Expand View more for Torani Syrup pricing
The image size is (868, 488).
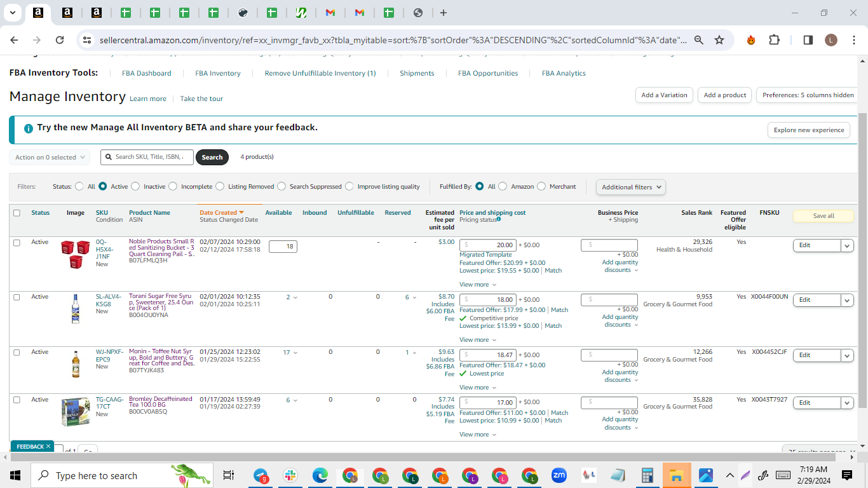click(478, 340)
